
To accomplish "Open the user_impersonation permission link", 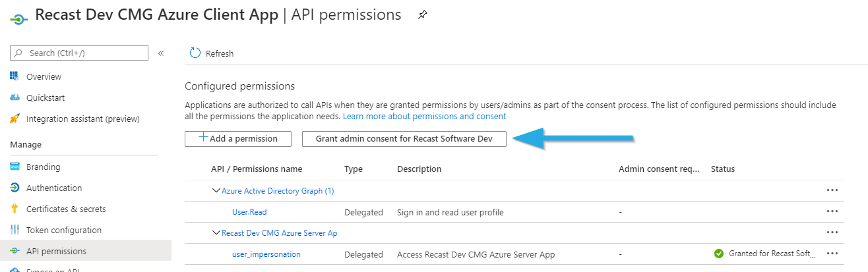I will coord(266,254).
